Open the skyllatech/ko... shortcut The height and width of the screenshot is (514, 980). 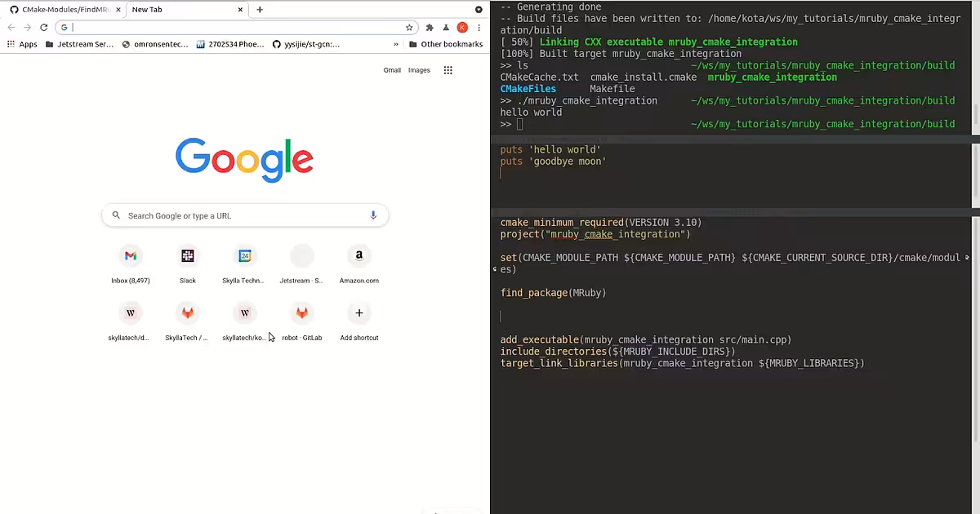tap(244, 321)
